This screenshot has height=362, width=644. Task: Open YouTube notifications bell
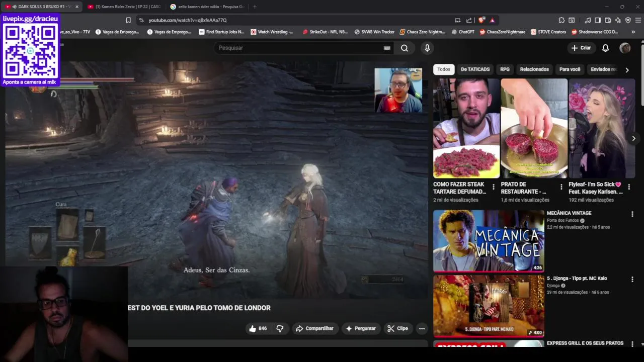point(606,48)
